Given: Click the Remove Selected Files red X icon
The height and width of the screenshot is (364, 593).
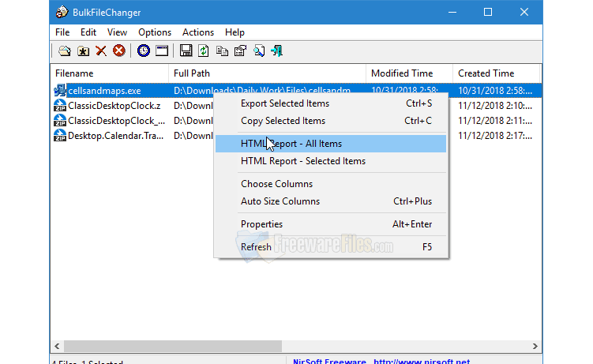Looking at the screenshot, I should 101,51.
